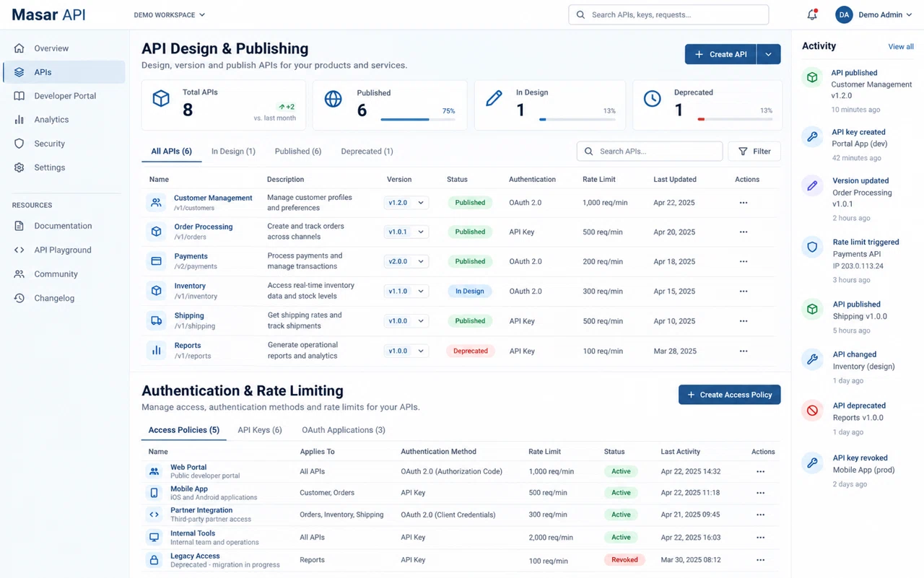Click the Order Processing API name
924x578 pixels.
coord(204,227)
